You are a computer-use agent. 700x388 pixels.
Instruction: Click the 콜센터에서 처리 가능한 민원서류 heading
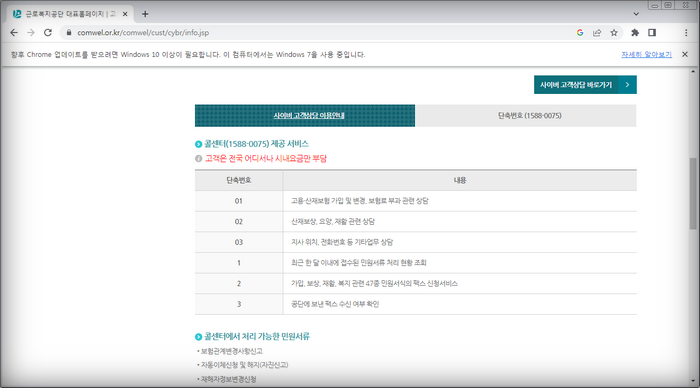[257, 337]
